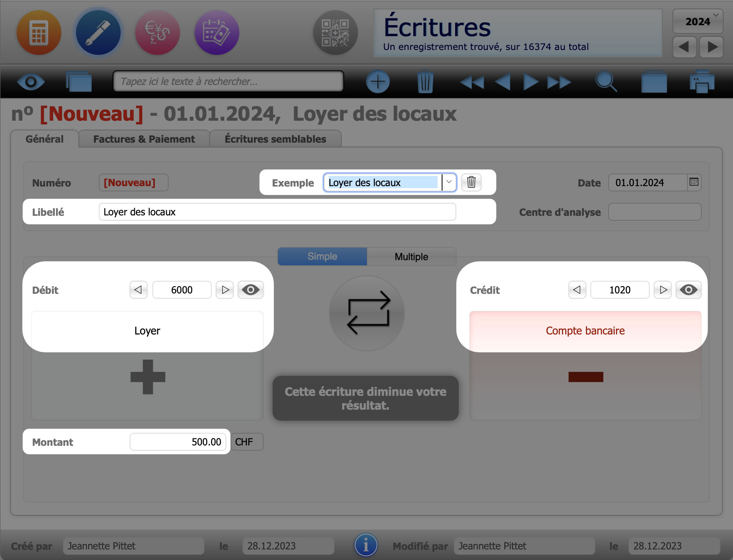Click the stacked windows list icon in toolbar
This screenshot has width=733, height=560.
[79, 82]
